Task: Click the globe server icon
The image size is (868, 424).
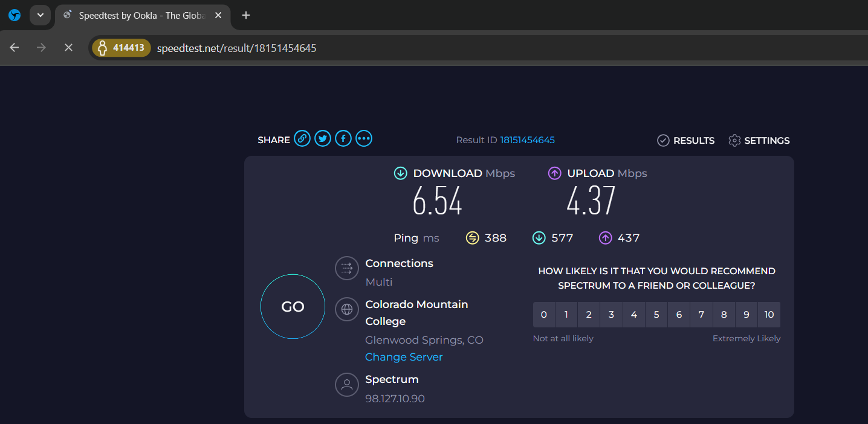Action: 347,309
